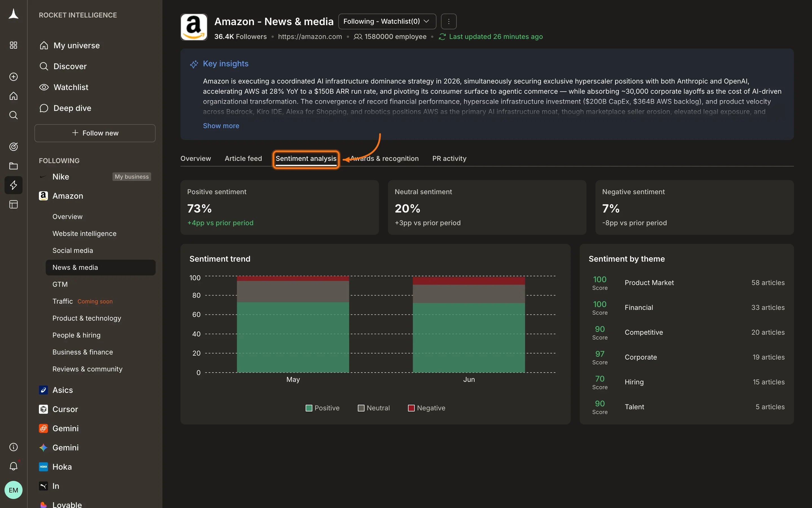Click the Follow new button

[95, 133]
